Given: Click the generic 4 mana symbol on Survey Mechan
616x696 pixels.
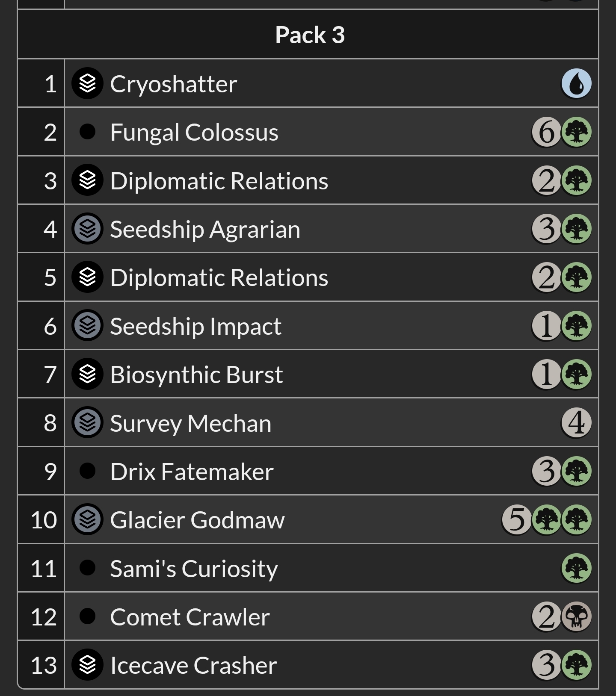Looking at the screenshot, I should pos(576,423).
